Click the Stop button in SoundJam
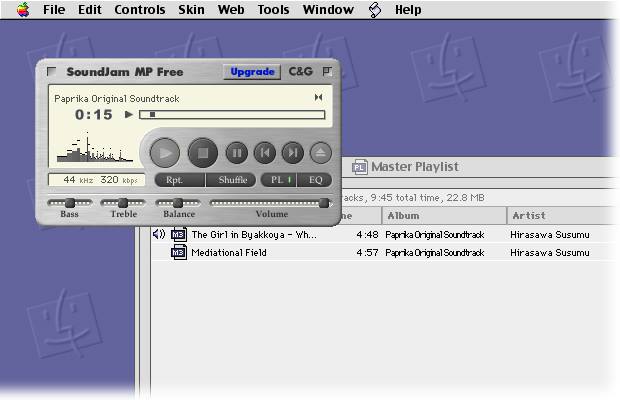 pos(203,153)
